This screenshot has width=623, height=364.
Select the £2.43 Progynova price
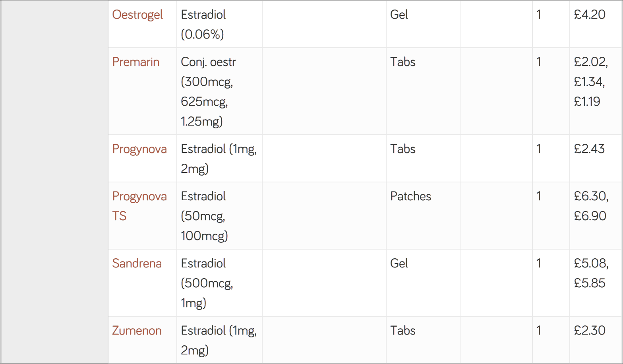click(x=596, y=159)
